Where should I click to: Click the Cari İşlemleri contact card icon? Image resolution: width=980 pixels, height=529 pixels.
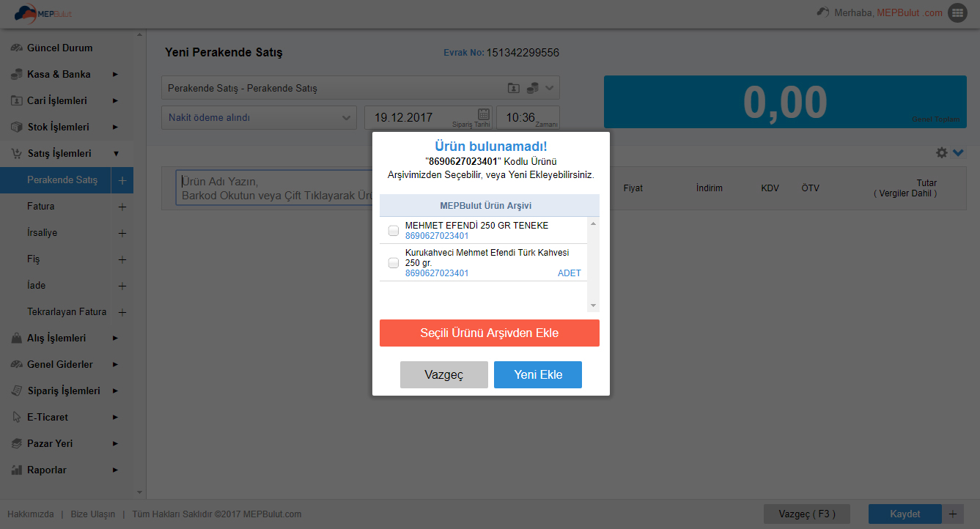16,100
